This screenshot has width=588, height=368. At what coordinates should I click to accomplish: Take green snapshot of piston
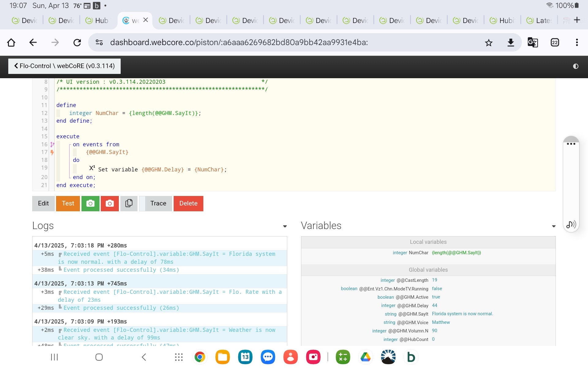(x=90, y=203)
